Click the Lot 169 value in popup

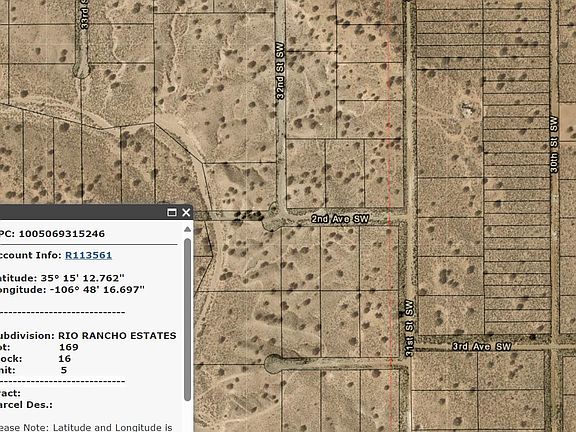(69, 347)
